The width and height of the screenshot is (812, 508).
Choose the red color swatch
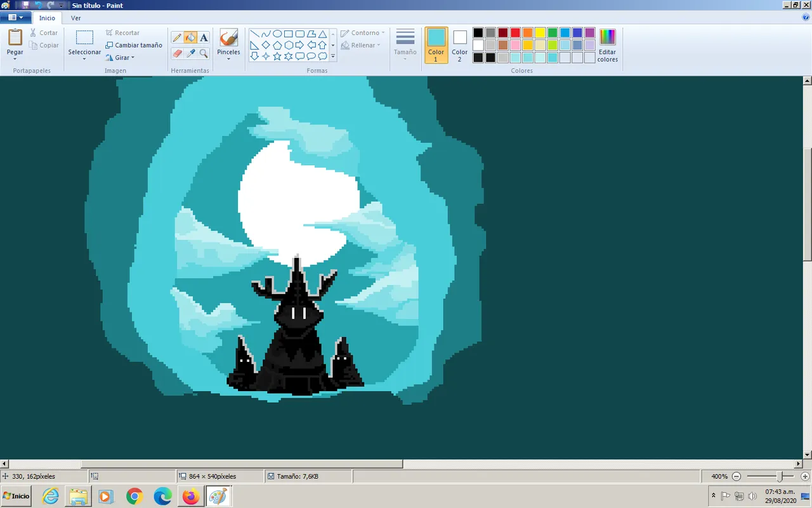pos(515,33)
